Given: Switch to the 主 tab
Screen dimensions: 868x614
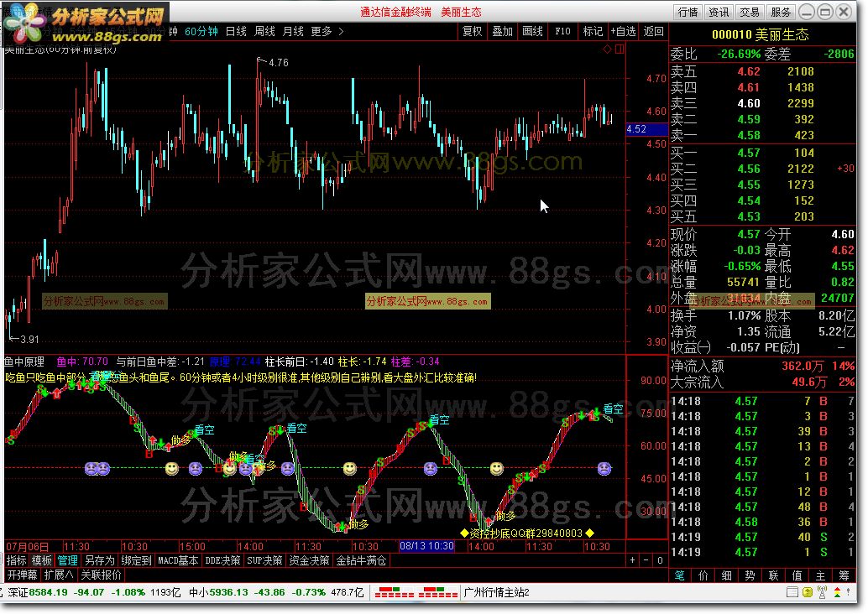Looking at the screenshot, I should pos(820,575).
